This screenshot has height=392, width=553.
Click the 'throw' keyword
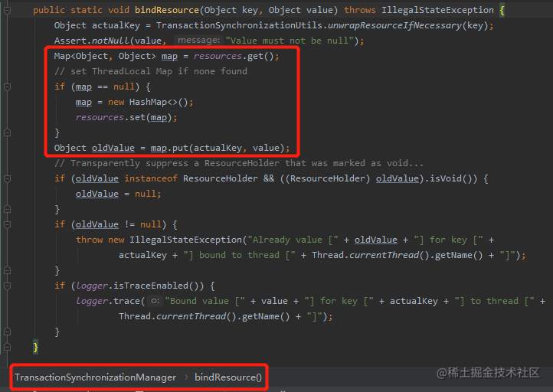tap(89, 240)
